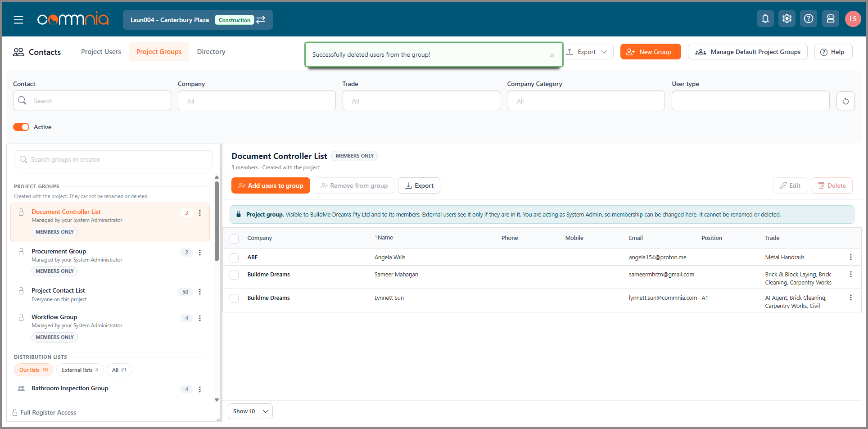
Task: Sort table by Company column header
Action: pyautogui.click(x=259, y=238)
